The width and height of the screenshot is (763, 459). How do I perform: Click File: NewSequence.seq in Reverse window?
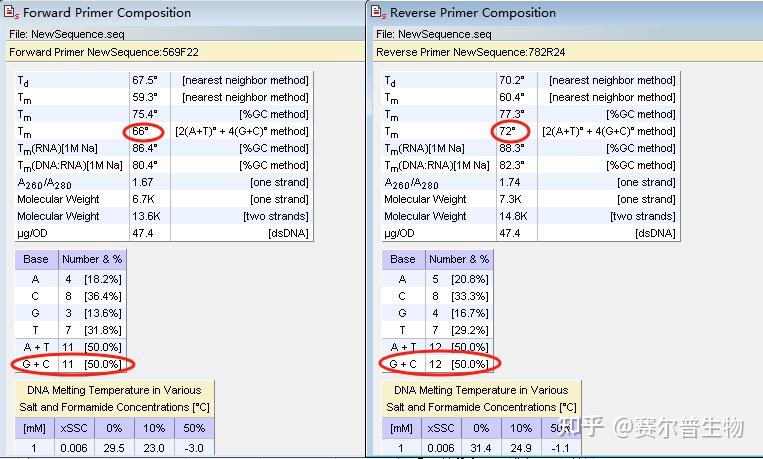tap(434, 34)
